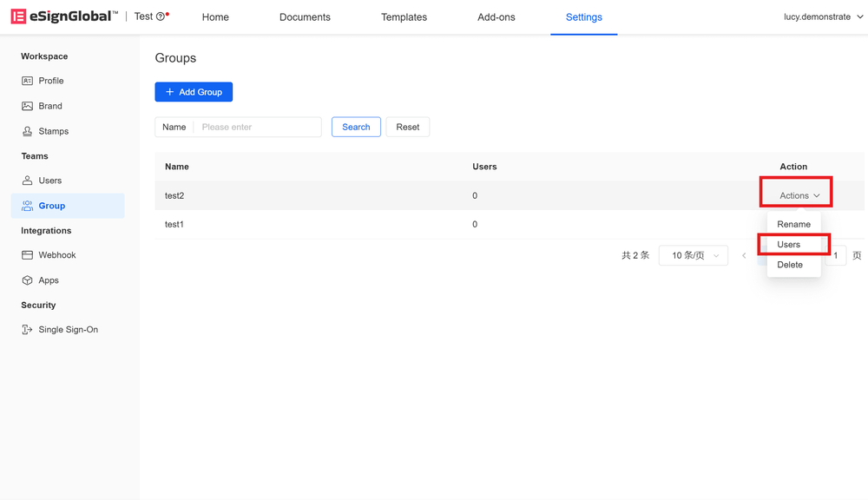Switch to the Documents tab
Screen dimensions: 868x500
click(x=305, y=17)
